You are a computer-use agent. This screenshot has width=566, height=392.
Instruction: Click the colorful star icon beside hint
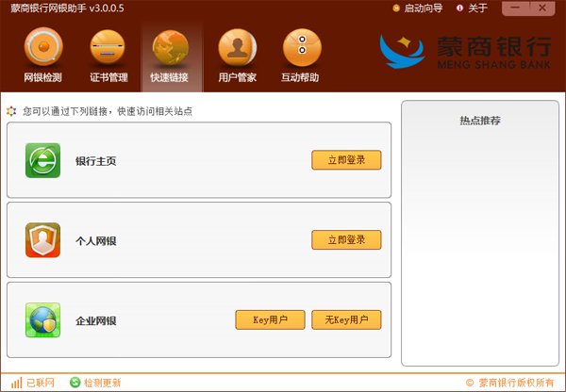11,111
